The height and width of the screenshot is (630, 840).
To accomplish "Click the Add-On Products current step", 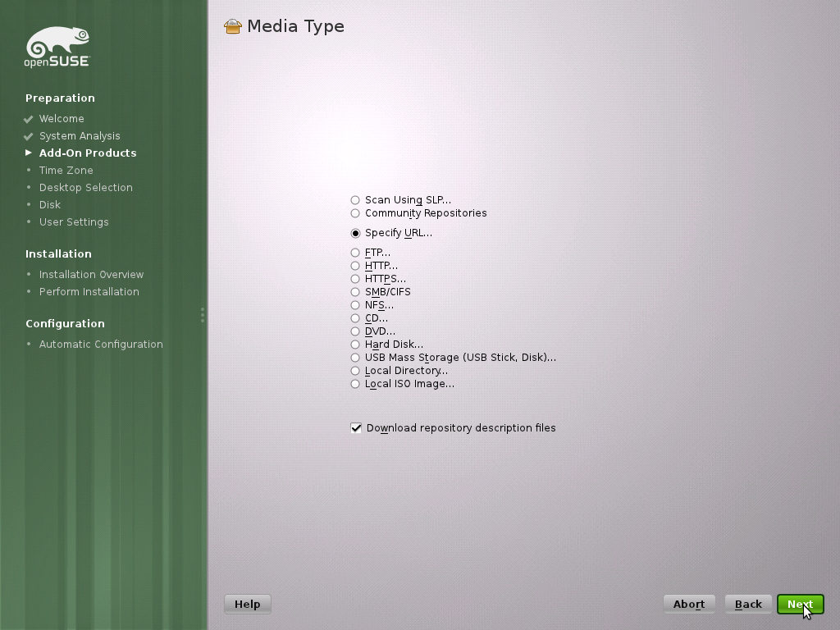I will click(88, 153).
